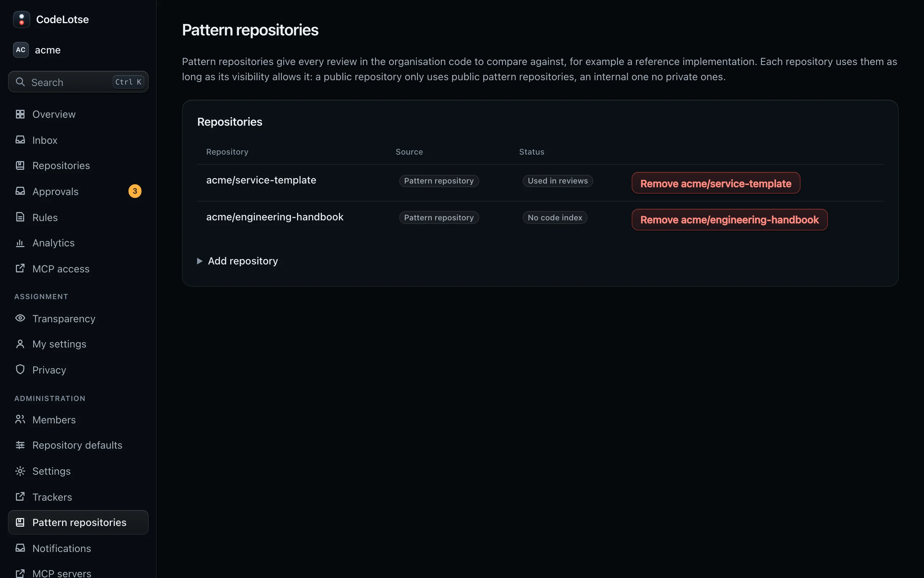Viewport: 924px width, 578px height.
Task: Select the Pattern repositories sidebar item
Action: (x=78, y=522)
